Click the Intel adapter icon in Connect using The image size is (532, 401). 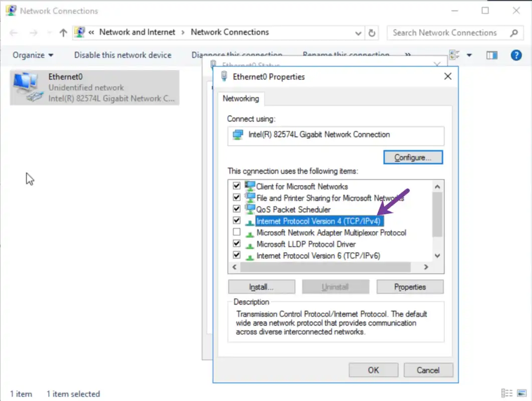[x=238, y=135]
